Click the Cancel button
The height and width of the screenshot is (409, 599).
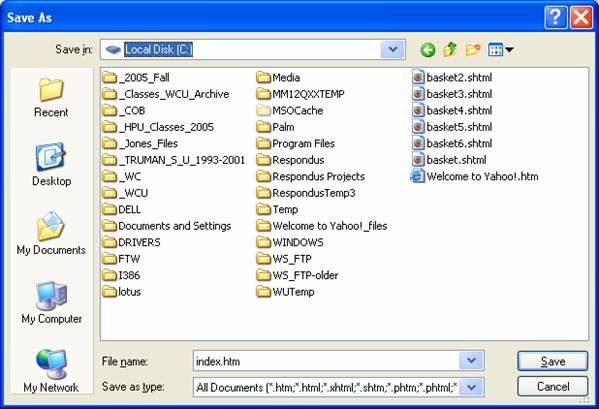552,386
